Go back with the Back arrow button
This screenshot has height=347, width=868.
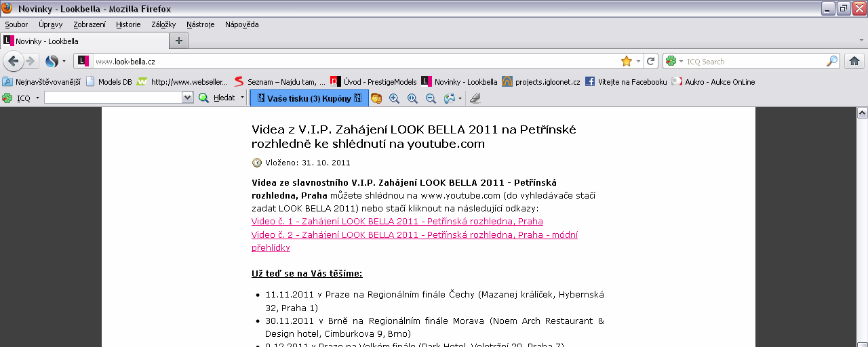12,61
